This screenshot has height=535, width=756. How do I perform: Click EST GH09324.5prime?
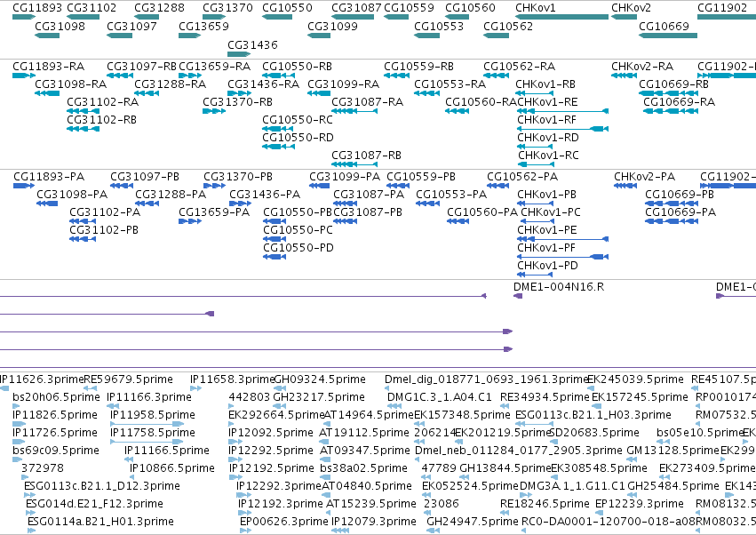coord(319,379)
